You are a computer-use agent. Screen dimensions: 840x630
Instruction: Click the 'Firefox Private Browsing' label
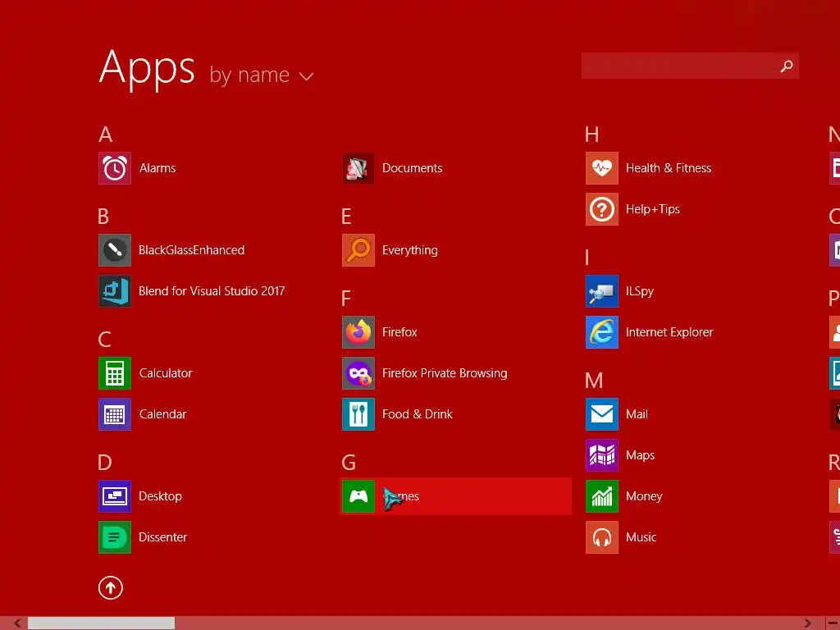point(445,373)
